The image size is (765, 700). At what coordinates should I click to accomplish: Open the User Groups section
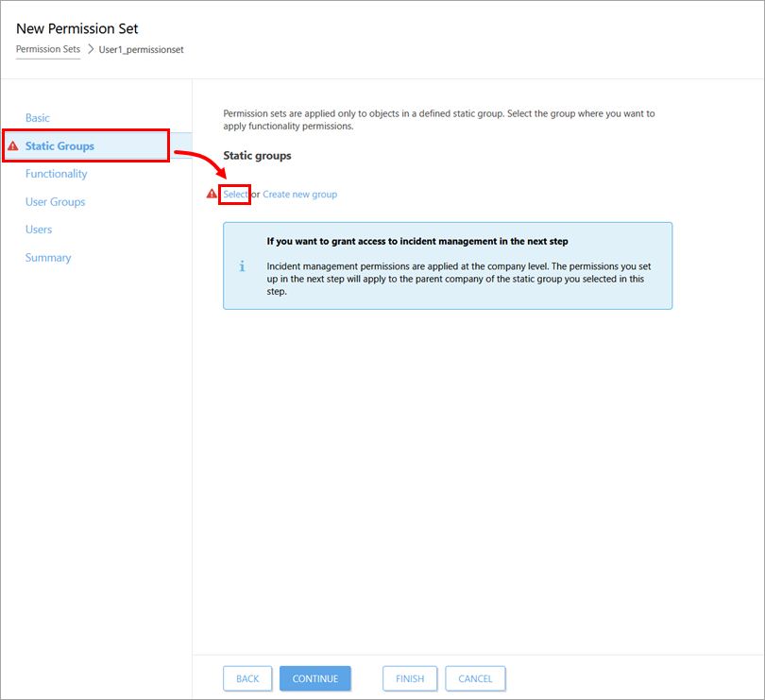(55, 202)
